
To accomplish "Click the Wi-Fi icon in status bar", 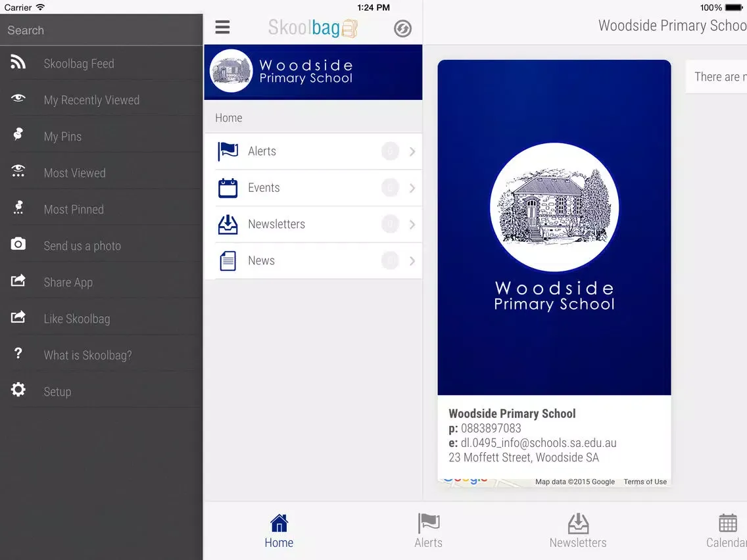I will pyautogui.click(x=41, y=7).
